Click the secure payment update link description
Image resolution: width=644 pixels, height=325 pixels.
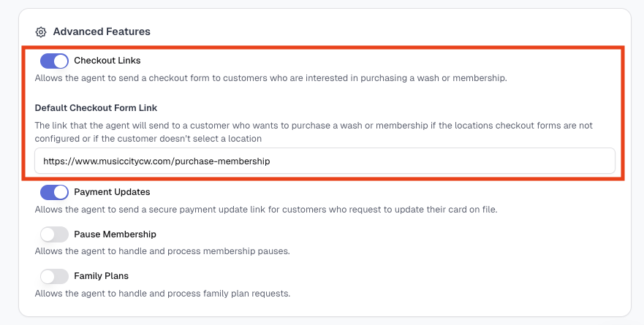point(266,210)
